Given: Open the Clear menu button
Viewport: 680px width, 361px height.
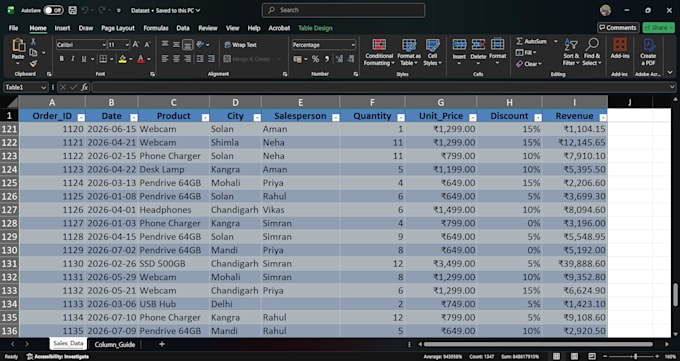Looking at the screenshot, I should (x=529, y=64).
